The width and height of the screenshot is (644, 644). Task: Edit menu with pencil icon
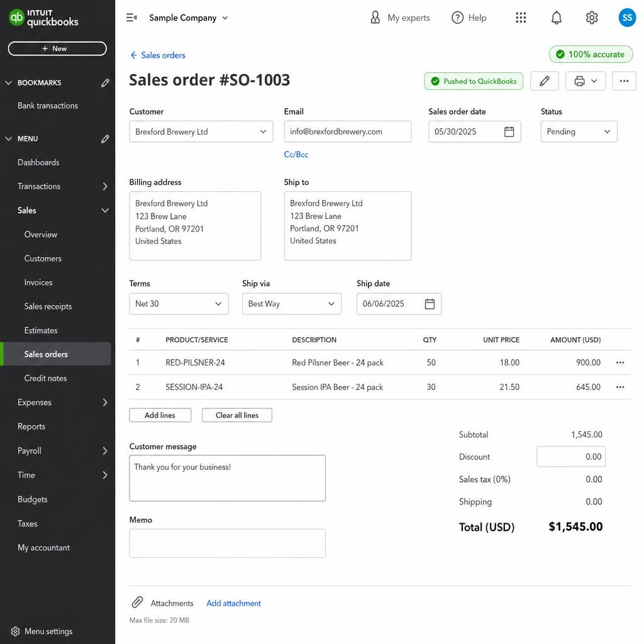coord(105,139)
